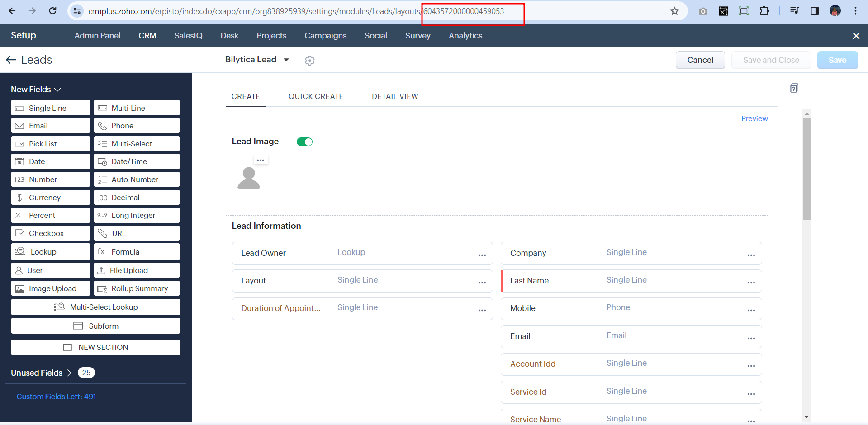Toggle the Lead Image switch off
The width and height of the screenshot is (868, 425).
pos(304,142)
